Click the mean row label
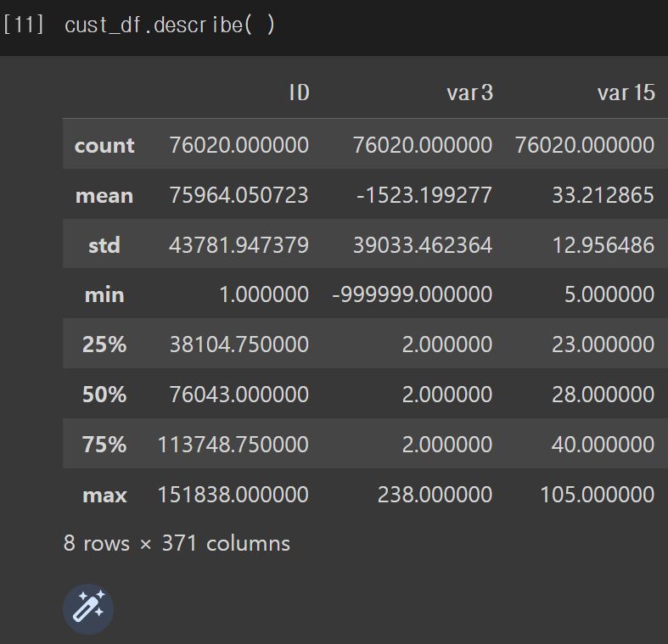The width and height of the screenshot is (668, 644). [104, 195]
